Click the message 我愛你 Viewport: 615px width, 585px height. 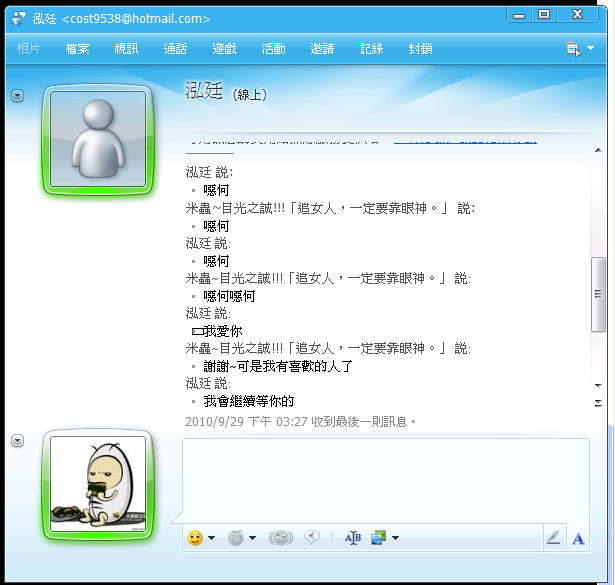click(222, 331)
